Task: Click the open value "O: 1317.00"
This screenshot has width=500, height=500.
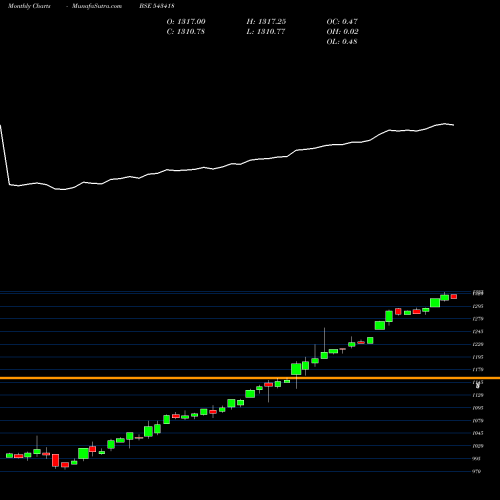Action: pos(186,22)
